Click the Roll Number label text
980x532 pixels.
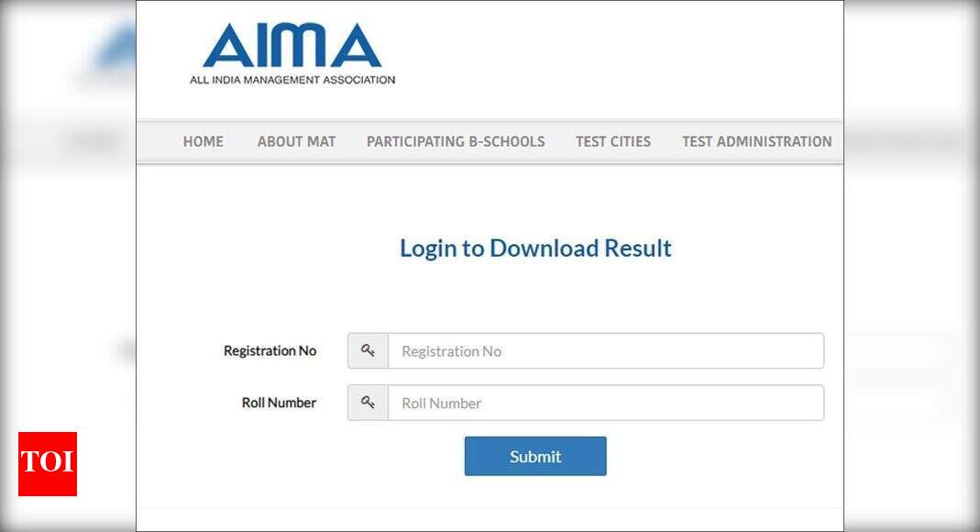pos(280,403)
